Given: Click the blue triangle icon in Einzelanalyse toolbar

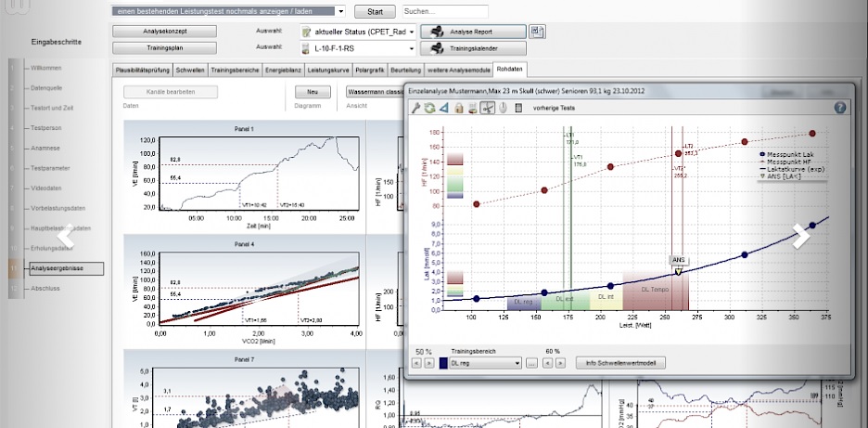Looking at the screenshot, I should coord(443,108).
